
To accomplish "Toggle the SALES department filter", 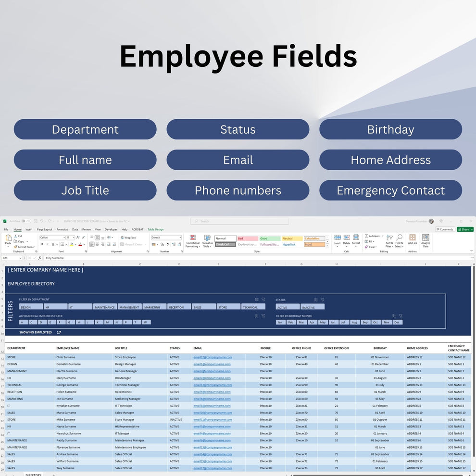I will tap(204, 307).
